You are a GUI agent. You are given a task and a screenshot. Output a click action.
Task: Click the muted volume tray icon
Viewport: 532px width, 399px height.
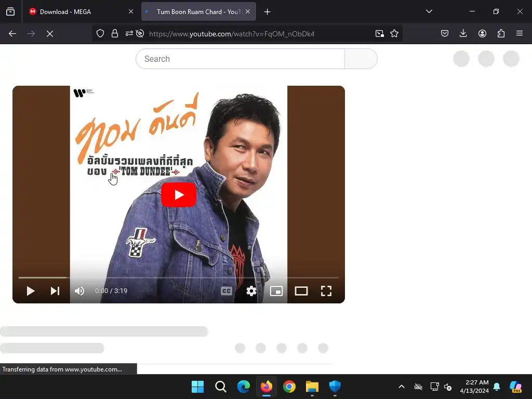(x=448, y=387)
